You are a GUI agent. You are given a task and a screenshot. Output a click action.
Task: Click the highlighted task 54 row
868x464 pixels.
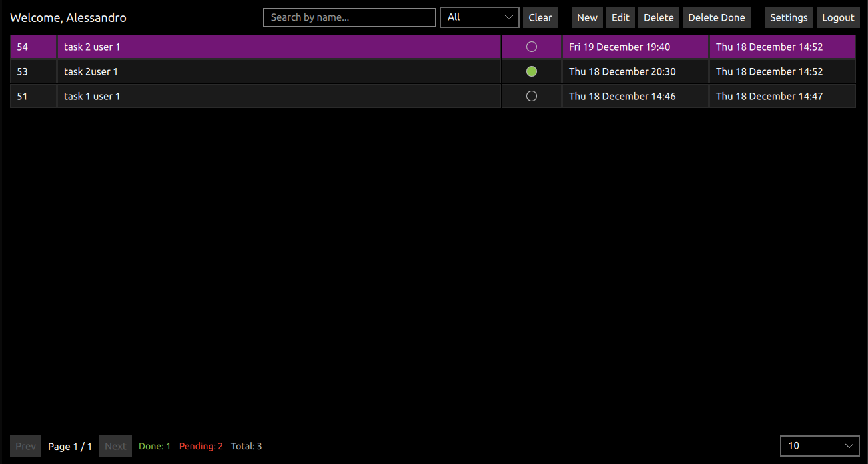tap(266, 47)
